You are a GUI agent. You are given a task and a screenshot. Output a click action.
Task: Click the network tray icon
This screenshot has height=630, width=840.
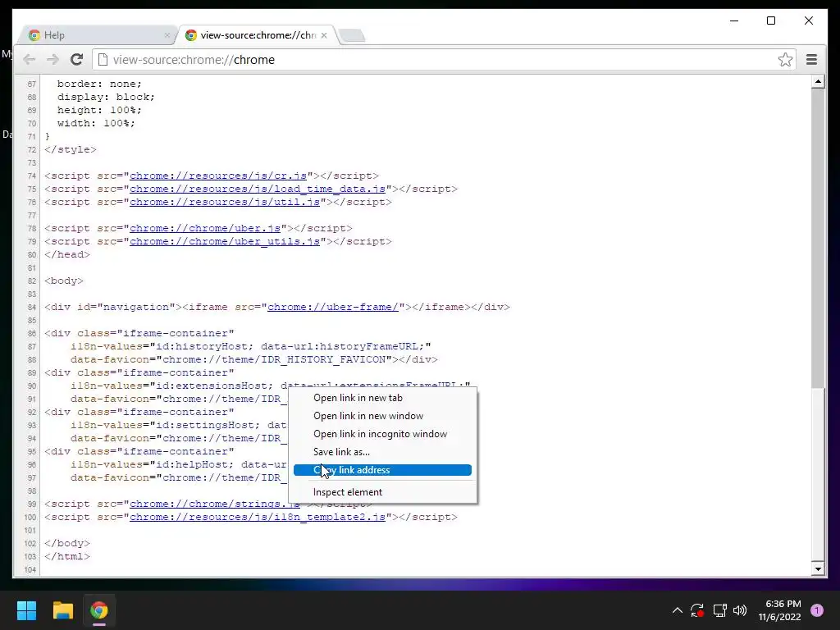tap(719, 610)
